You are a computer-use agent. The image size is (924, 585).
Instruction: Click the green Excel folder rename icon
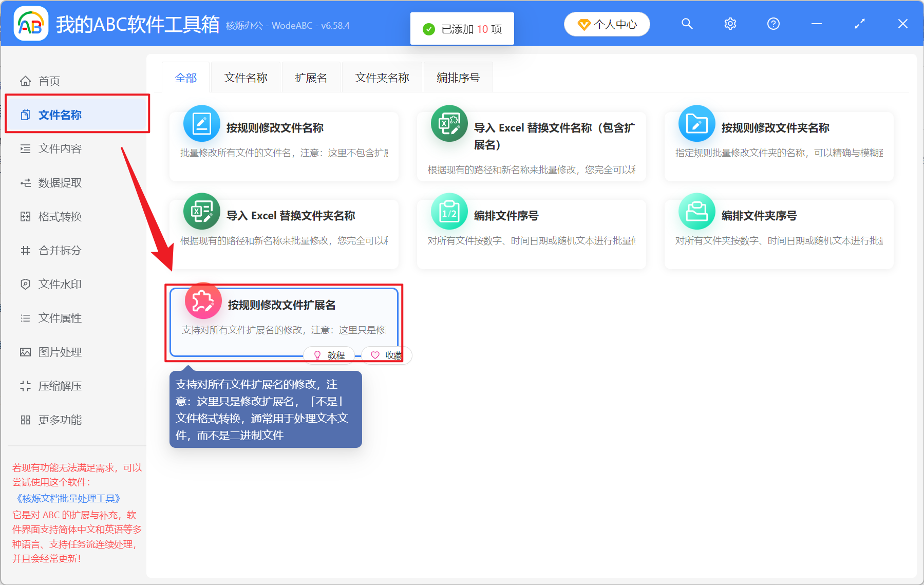pos(201,211)
